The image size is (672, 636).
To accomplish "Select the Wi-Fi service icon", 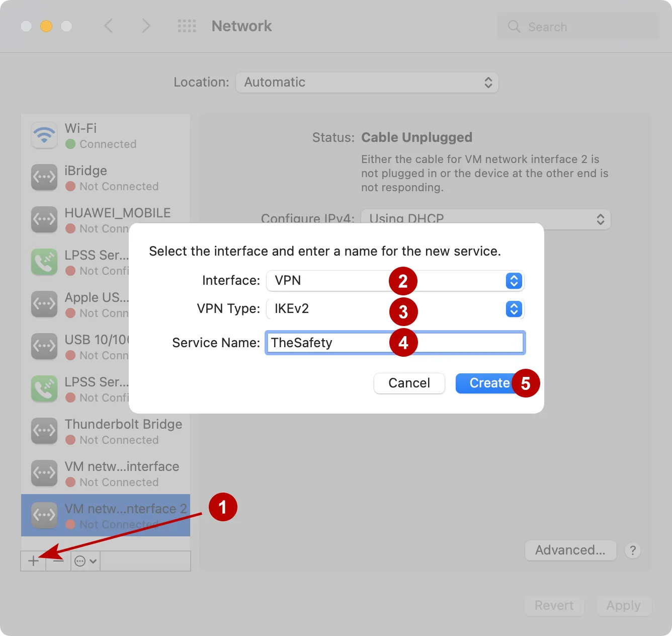I will point(44,135).
